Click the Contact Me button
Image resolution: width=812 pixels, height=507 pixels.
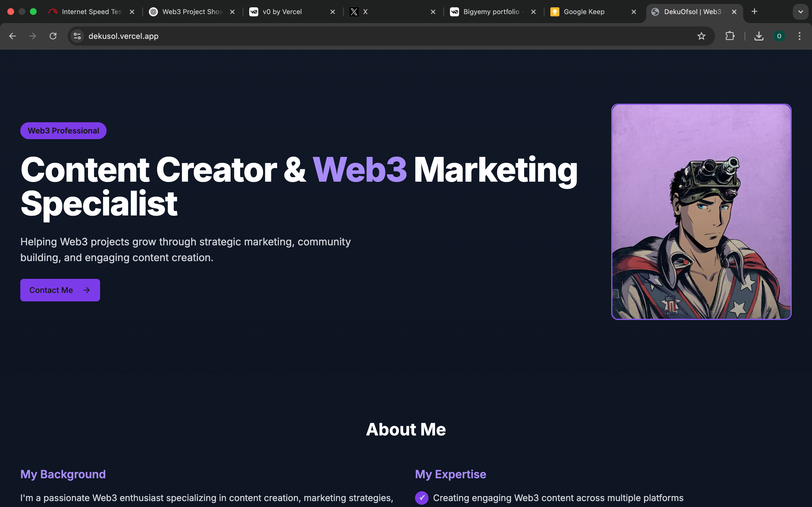60,290
